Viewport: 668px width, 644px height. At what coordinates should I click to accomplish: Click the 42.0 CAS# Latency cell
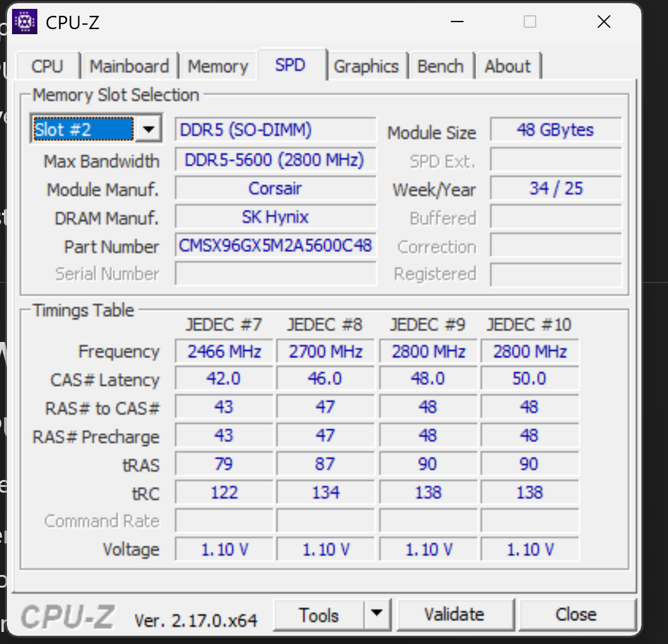coord(224,378)
